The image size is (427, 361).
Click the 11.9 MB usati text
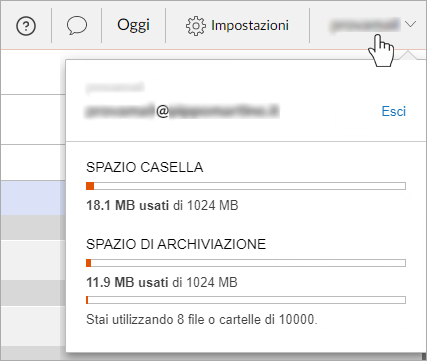click(x=127, y=282)
